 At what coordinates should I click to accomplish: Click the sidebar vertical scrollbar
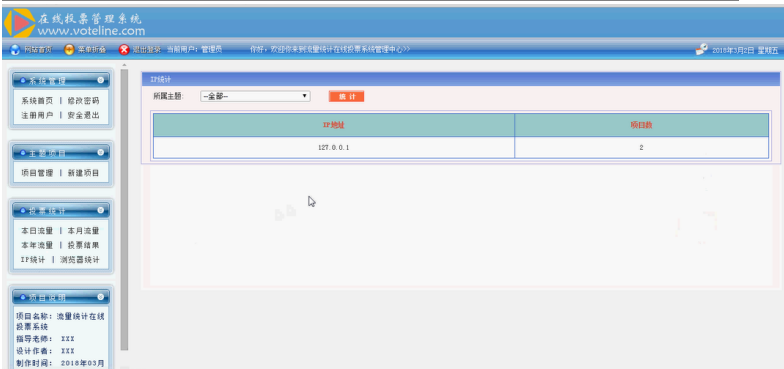(124, 210)
